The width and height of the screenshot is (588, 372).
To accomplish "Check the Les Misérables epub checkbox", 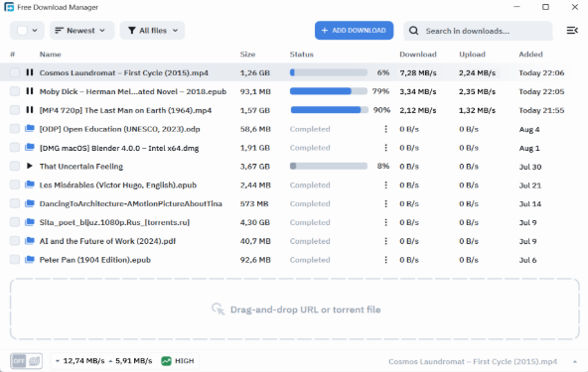I will (15, 185).
